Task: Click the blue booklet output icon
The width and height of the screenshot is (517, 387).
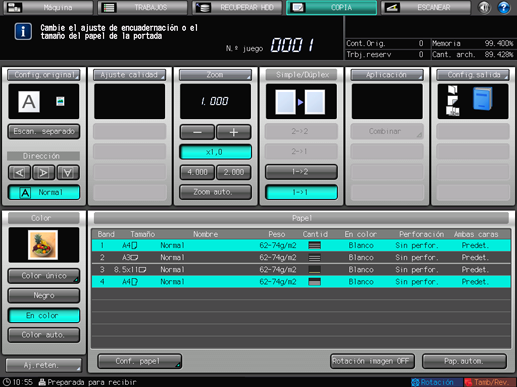Action: pos(482,98)
